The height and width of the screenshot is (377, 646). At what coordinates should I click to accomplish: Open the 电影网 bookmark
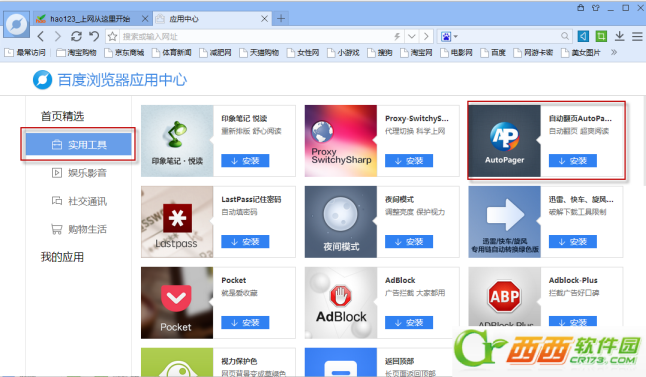click(456, 53)
